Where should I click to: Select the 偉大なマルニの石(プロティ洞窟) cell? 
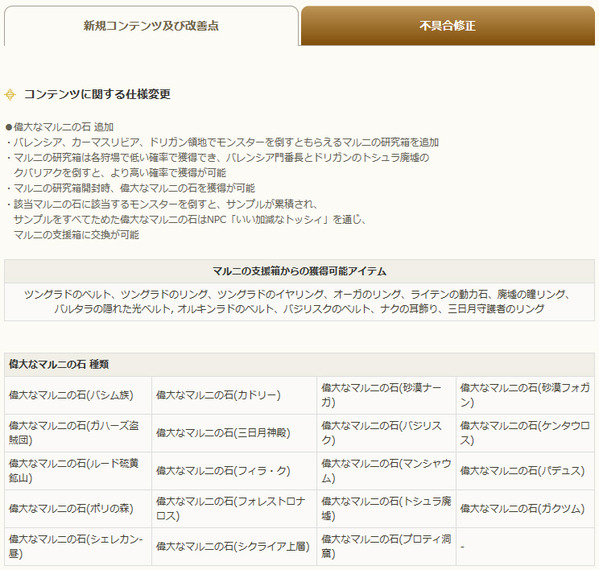click(386, 547)
